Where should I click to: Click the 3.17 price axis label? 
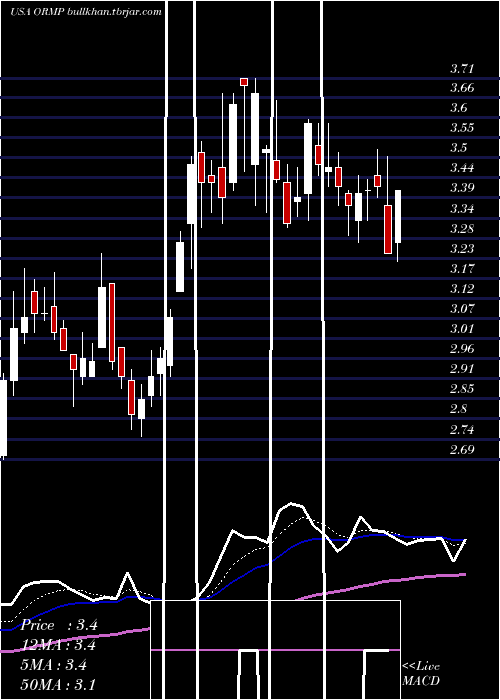(462, 268)
